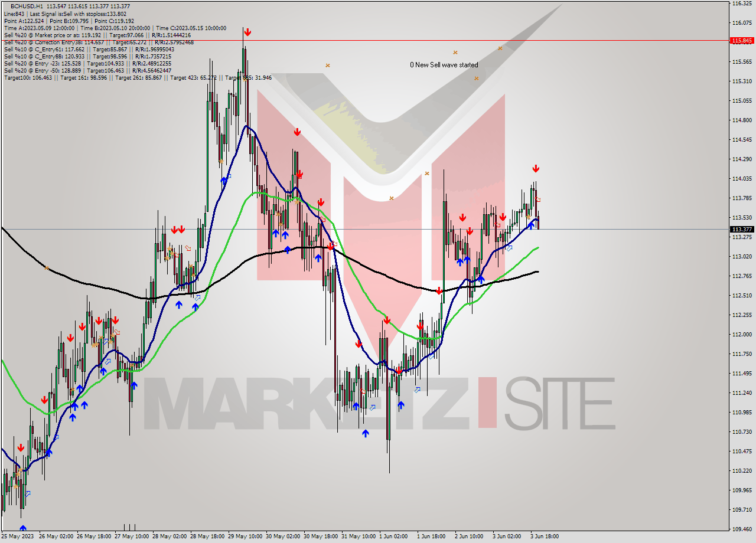Click the red sell arrow above latest candle
The width and height of the screenshot is (756, 543).
(536, 169)
